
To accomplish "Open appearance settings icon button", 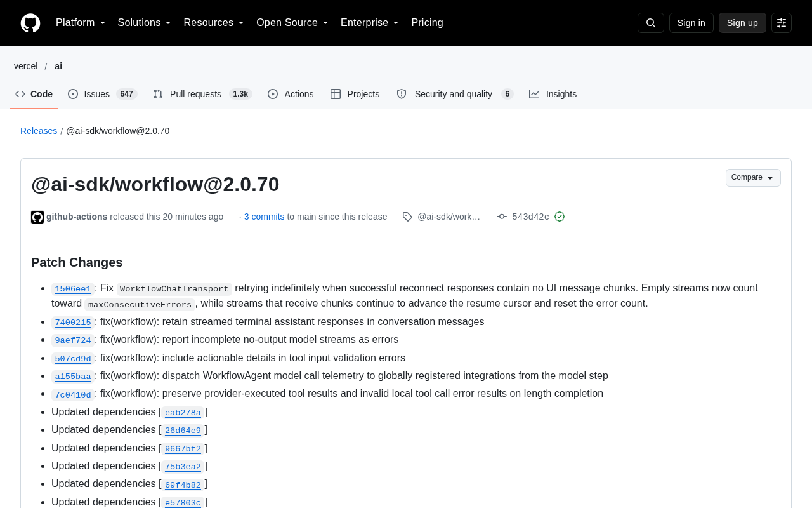I will 782,23.
